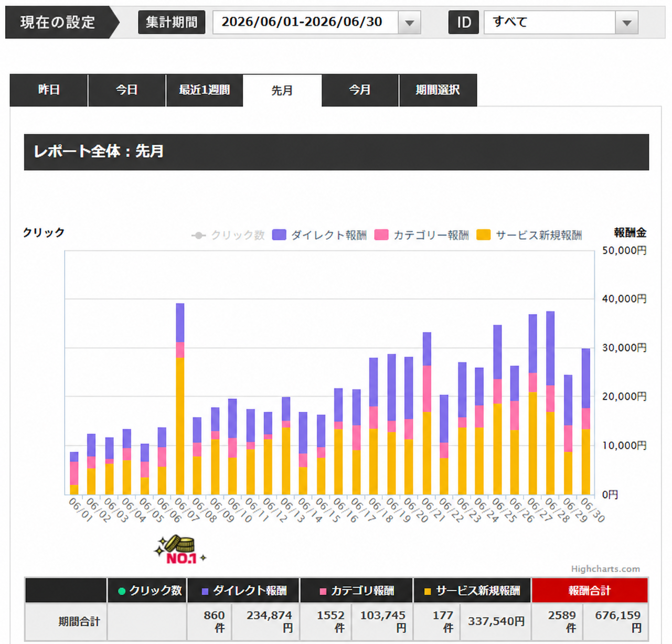Expand the ID すべて dropdown arrow
The height and width of the screenshot is (644, 672).
626,23
